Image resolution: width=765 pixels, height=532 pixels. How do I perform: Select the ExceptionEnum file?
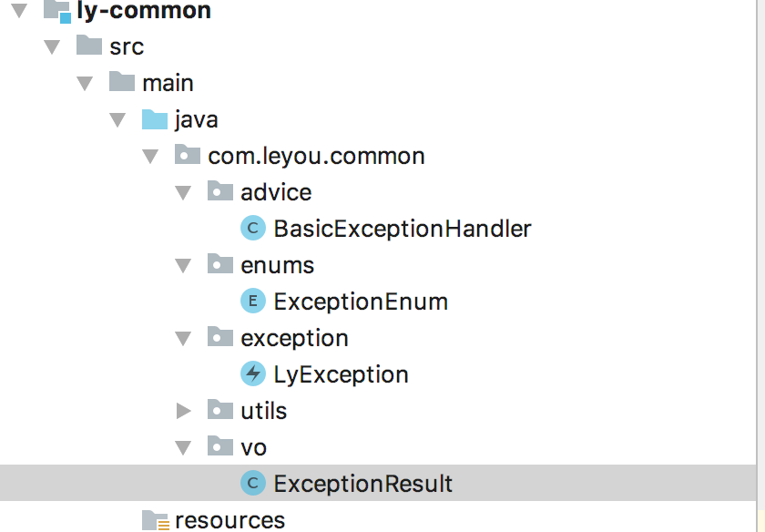point(360,302)
